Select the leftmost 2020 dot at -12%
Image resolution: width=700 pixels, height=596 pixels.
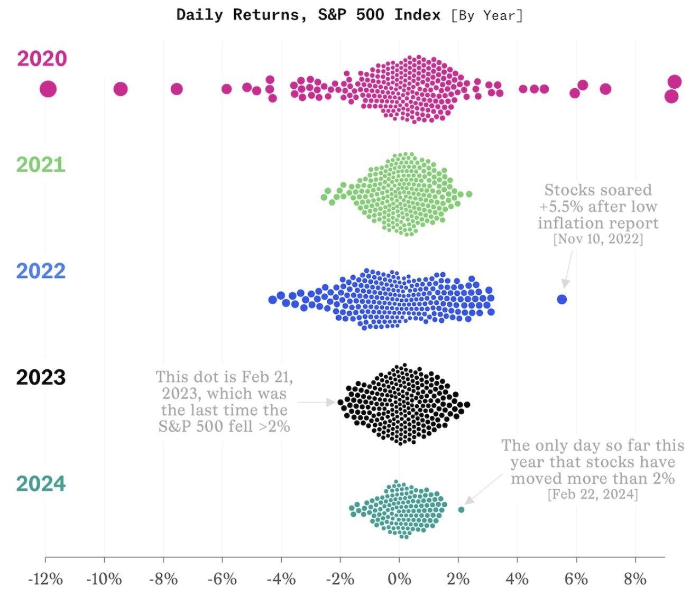pyautogui.click(x=48, y=89)
